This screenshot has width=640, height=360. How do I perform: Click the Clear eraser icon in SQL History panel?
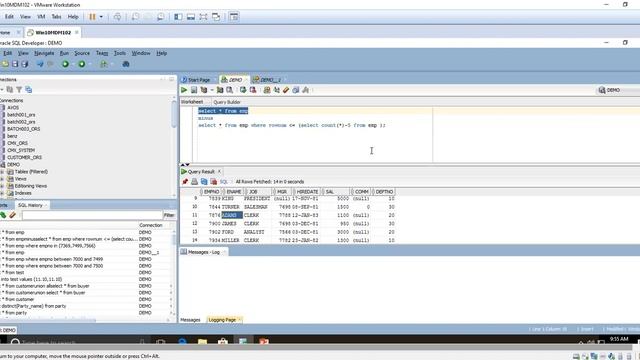click(x=13, y=215)
